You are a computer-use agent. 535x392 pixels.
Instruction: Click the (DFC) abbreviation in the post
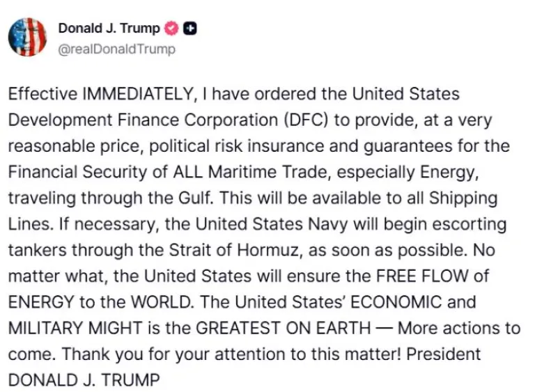[307, 120]
